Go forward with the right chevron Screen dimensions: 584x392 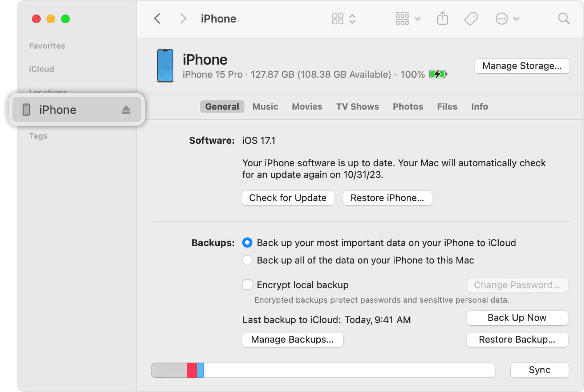pyautogui.click(x=183, y=19)
